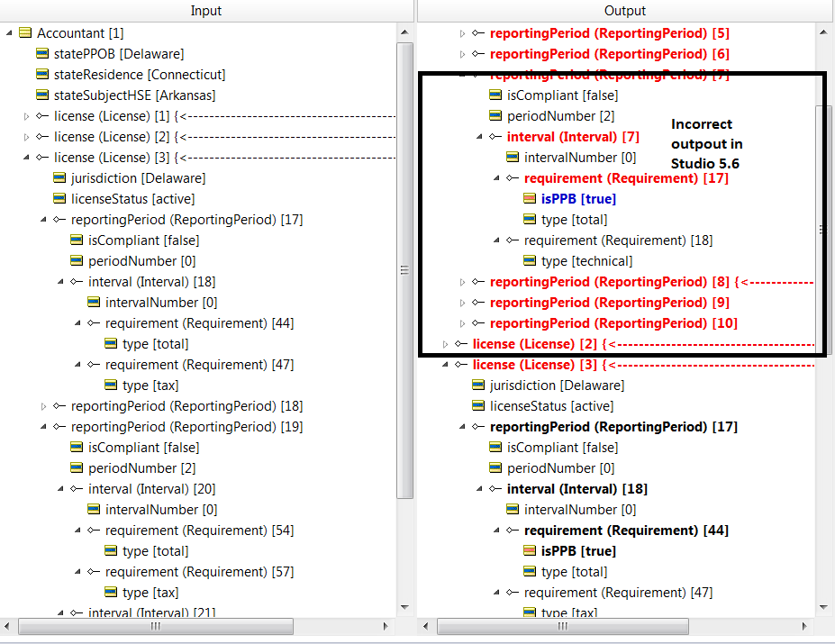The width and height of the screenshot is (835, 644).
Task: Select reportingPeriod (ReportingPeriod) [17] in Output
Action: tap(613, 427)
